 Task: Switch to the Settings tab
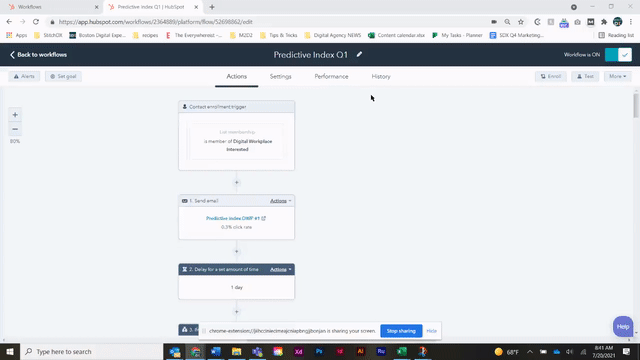pyautogui.click(x=280, y=76)
